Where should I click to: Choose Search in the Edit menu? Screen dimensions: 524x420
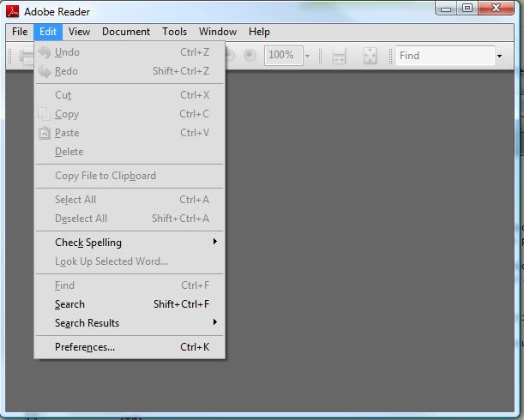point(69,304)
